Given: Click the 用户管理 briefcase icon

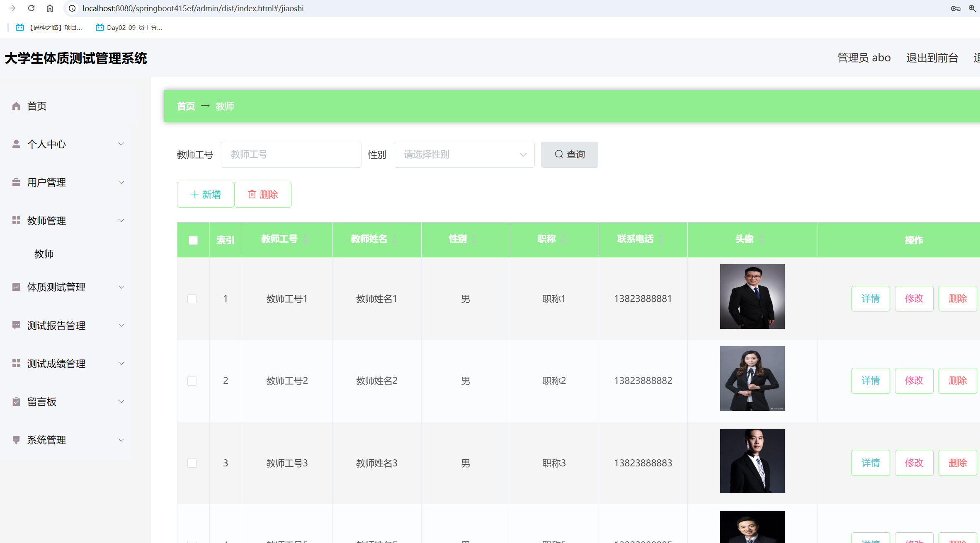Looking at the screenshot, I should pyautogui.click(x=16, y=182).
